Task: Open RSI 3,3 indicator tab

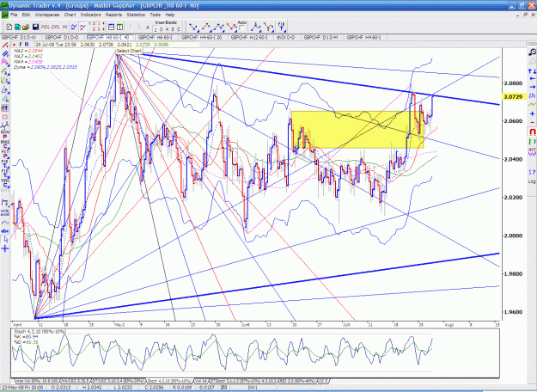Action: pos(299,381)
